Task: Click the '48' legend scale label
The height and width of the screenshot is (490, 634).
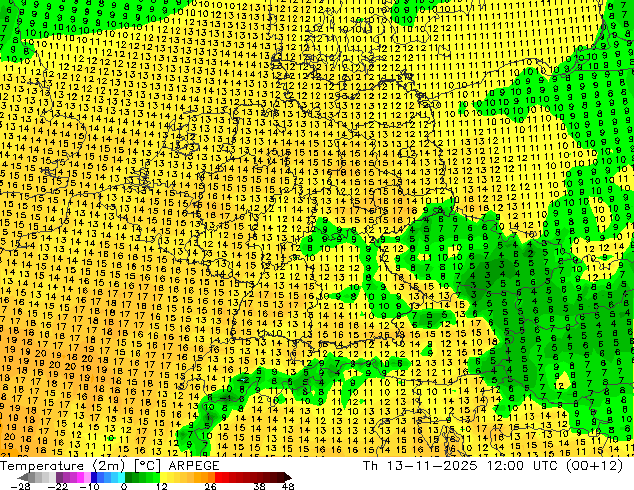Action: 288,486
